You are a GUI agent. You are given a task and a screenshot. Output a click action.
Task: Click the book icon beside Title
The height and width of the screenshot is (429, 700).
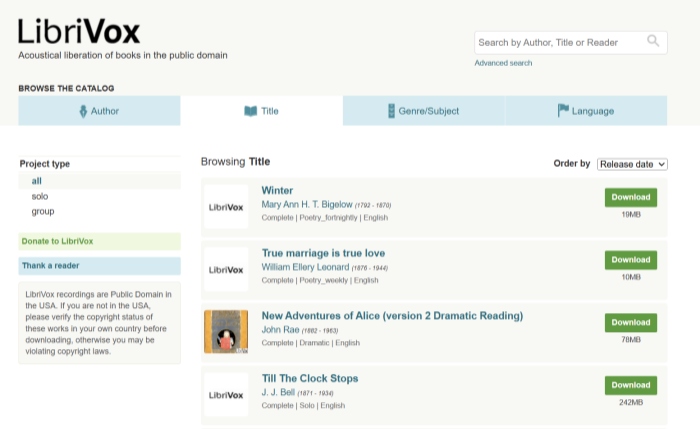250,111
